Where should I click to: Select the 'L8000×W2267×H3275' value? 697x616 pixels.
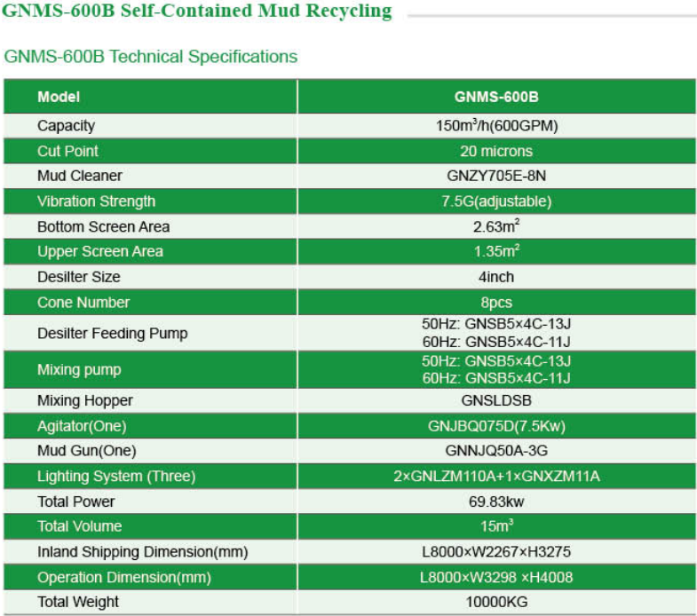click(496, 552)
